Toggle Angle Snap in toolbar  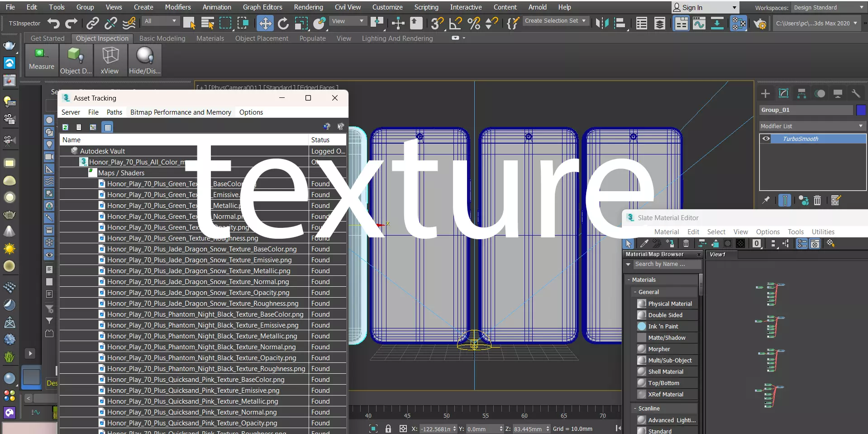pyautogui.click(x=456, y=23)
